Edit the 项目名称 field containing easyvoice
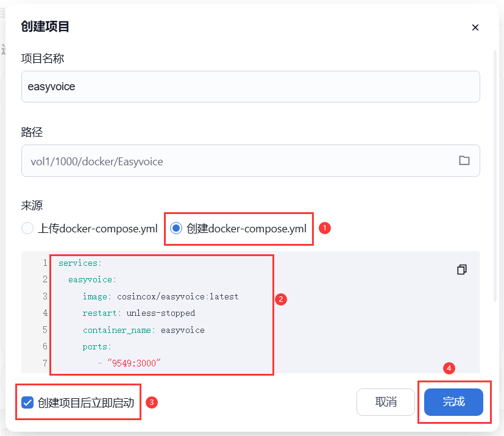The width and height of the screenshot is (504, 436). pyautogui.click(x=250, y=87)
